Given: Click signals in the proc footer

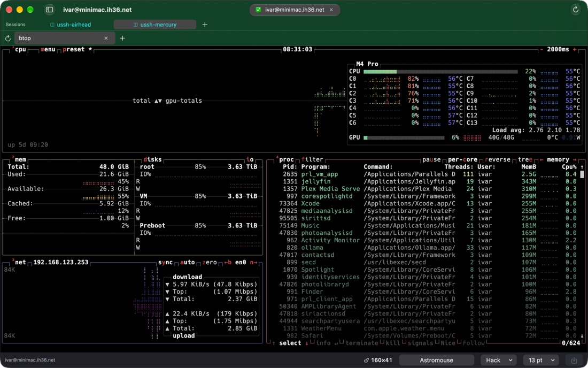Looking at the screenshot, I should [x=420, y=343].
